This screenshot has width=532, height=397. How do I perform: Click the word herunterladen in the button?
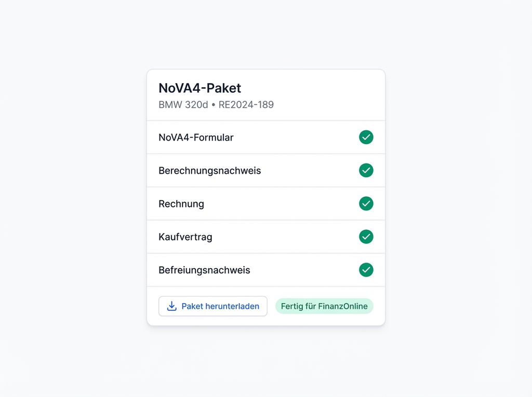[x=233, y=306]
